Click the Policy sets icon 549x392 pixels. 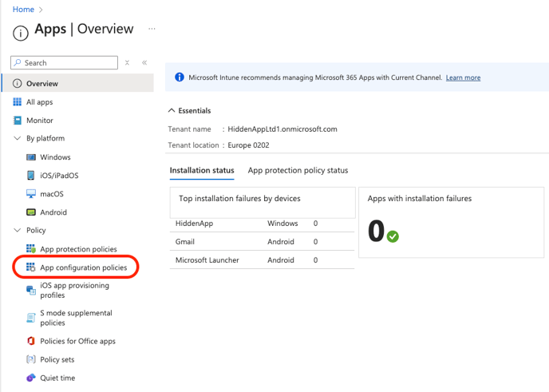pos(31,359)
